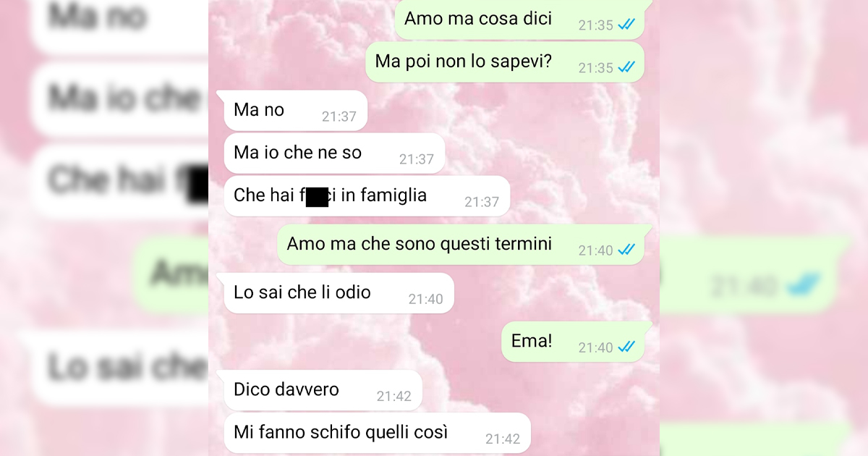Select the 'Ema!' sent message
Screen dimensions: 868x456
click(x=573, y=342)
